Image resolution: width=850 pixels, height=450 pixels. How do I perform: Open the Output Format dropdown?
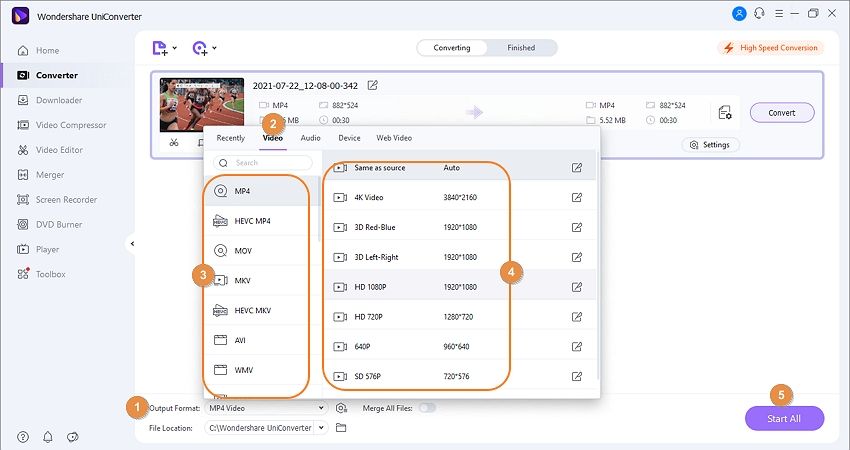coord(266,408)
